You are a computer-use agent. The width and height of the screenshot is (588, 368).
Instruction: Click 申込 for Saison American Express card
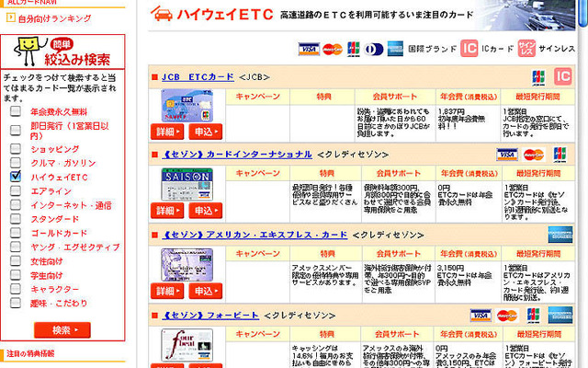point(206,291)
